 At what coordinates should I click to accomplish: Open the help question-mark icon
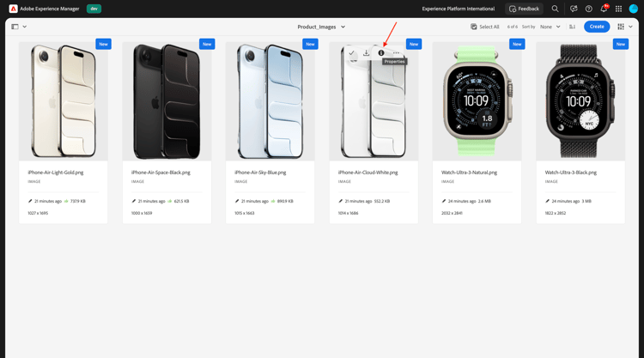588,9
